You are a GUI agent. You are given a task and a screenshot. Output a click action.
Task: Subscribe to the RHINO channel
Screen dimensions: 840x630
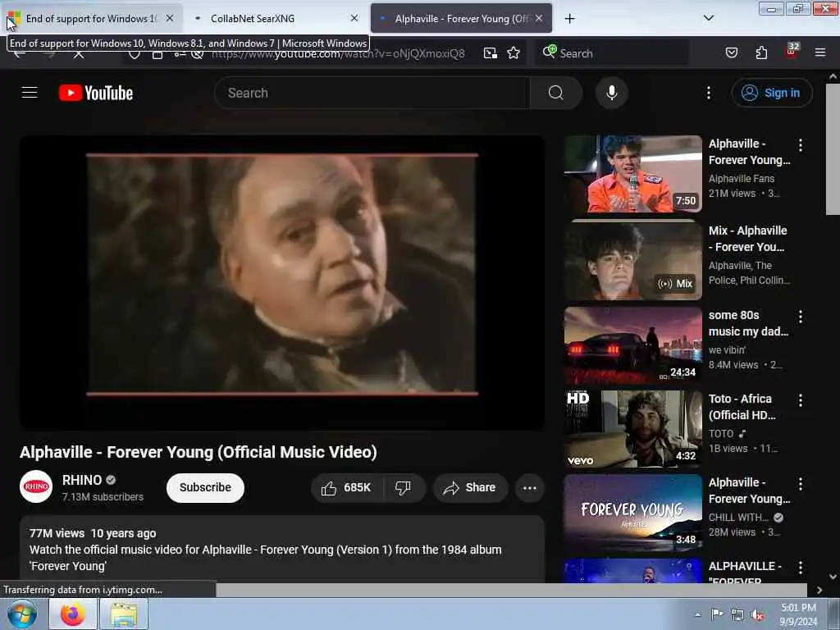[x=205, y=487]
